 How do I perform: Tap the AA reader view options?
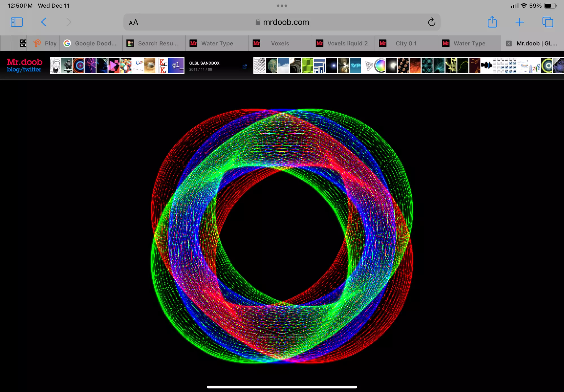point(133,22)
